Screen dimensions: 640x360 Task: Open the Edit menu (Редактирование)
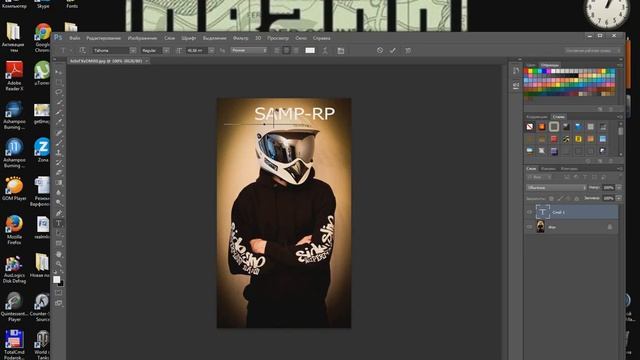(x=104, y=38)
